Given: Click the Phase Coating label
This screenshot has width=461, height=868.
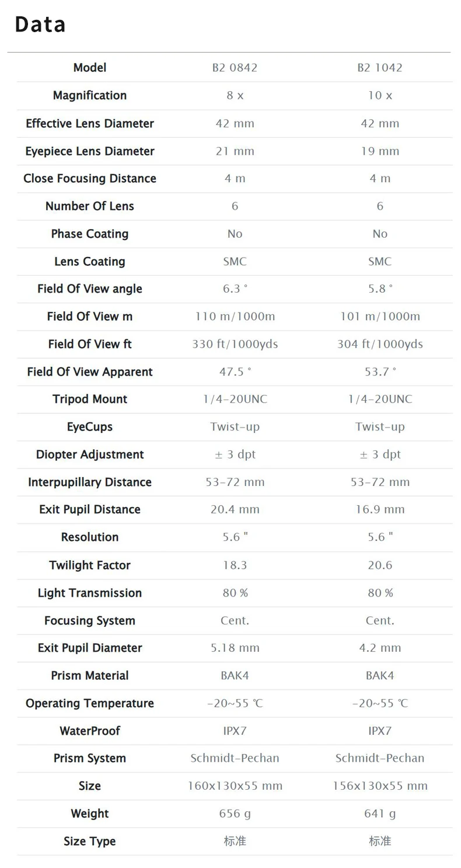Looking at the screenshot, I should (x=90, y=234).
